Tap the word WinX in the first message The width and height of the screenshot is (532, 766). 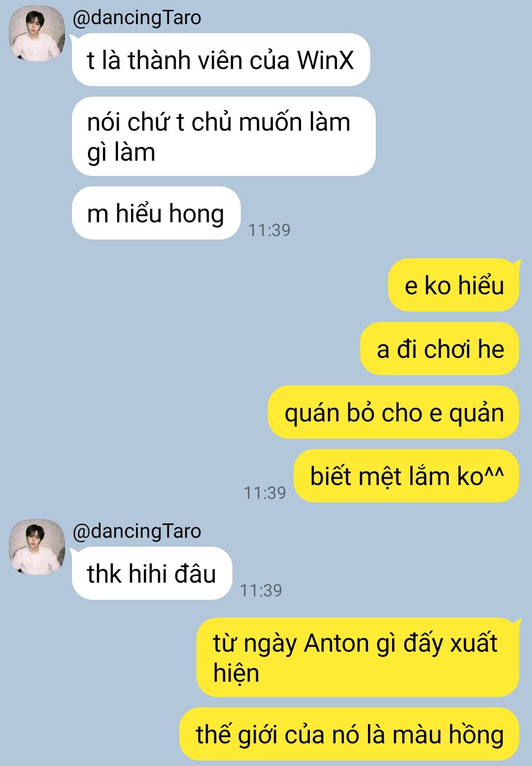click(x=326, y=61)
